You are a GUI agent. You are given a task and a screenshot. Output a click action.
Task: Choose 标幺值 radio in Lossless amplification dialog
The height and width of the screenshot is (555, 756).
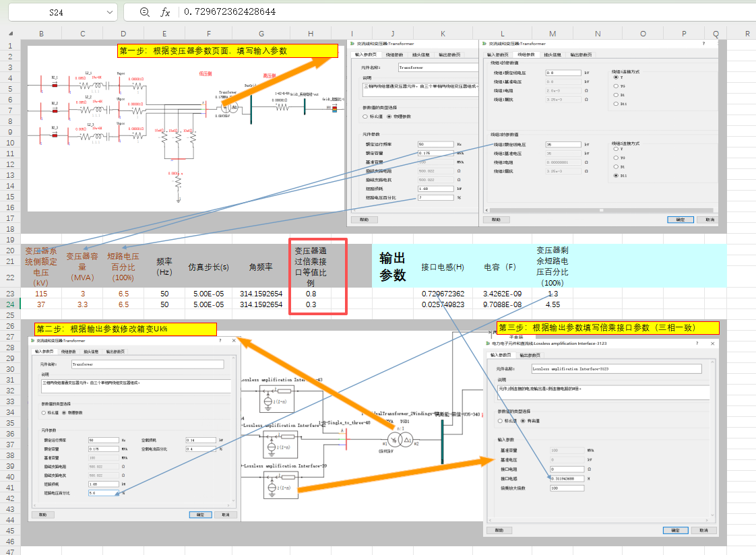[x=501, y=420]
